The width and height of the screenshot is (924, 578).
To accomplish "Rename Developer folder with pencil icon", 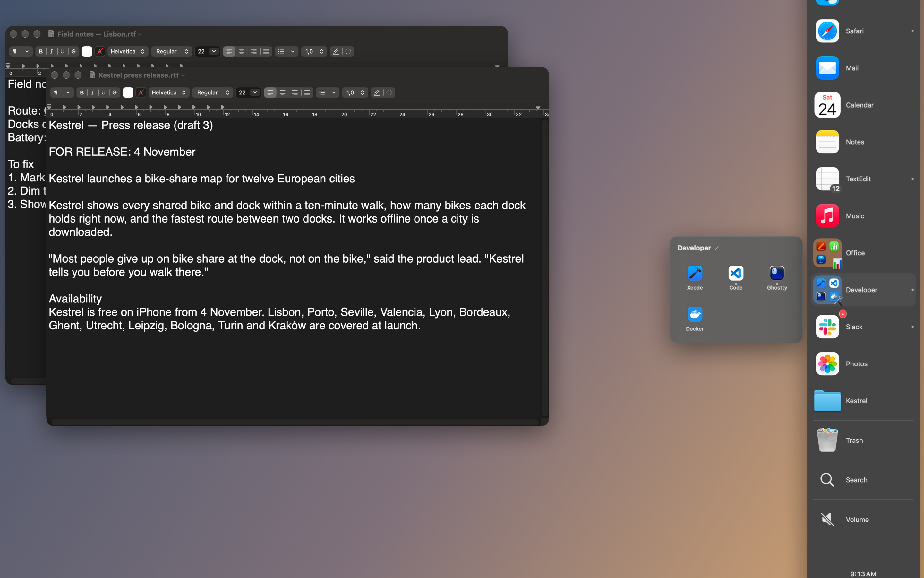I will [x=717, y=248].
